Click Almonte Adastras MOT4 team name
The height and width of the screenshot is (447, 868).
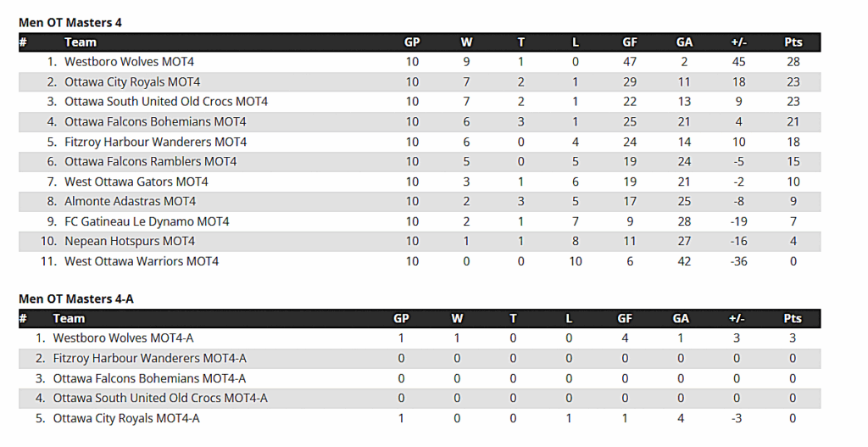click(x=130, y=202)
